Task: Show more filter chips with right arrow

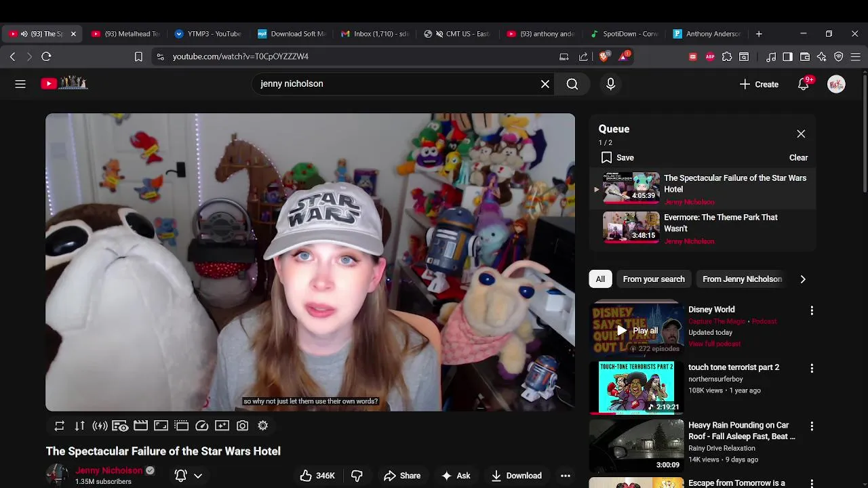Action: pyautogui.click(x=803, y=279)
